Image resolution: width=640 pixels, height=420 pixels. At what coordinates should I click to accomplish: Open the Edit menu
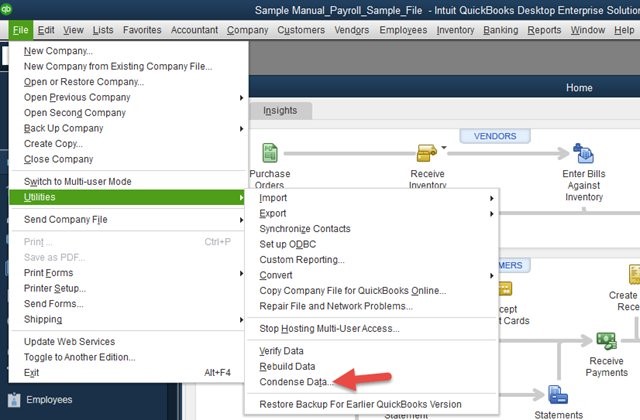pos(46,30)
